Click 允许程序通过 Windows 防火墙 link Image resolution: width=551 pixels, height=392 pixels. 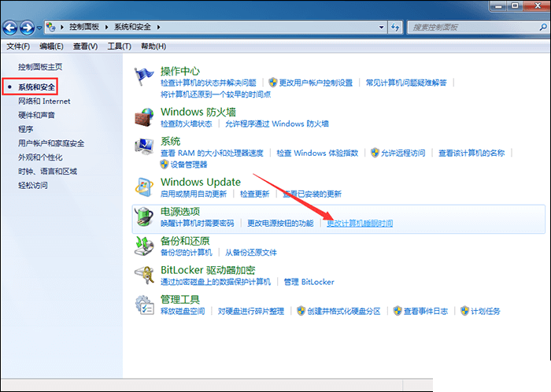coord(277,124)
